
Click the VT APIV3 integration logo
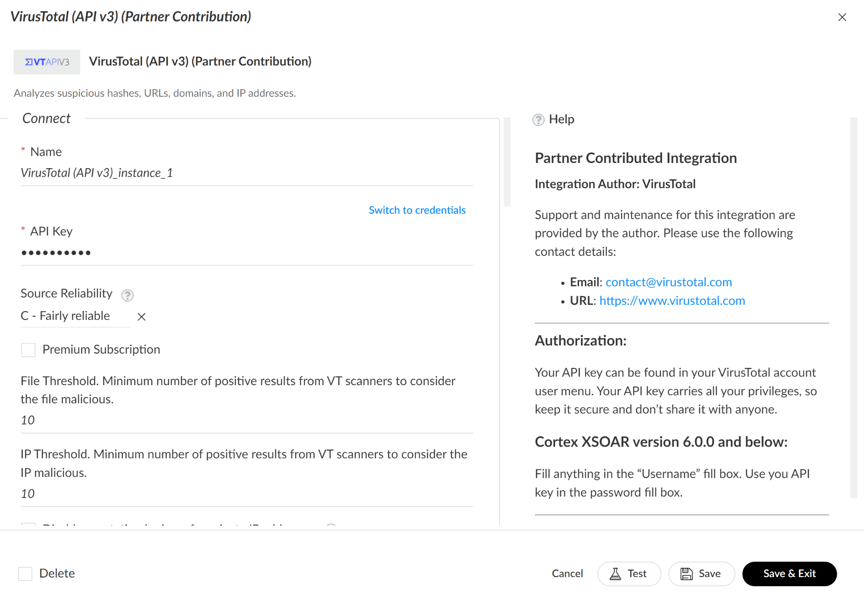coord(47,62)
